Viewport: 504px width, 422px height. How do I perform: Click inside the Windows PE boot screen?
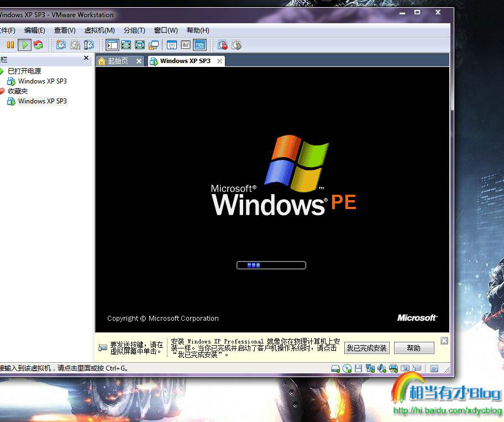coord(272,200)
